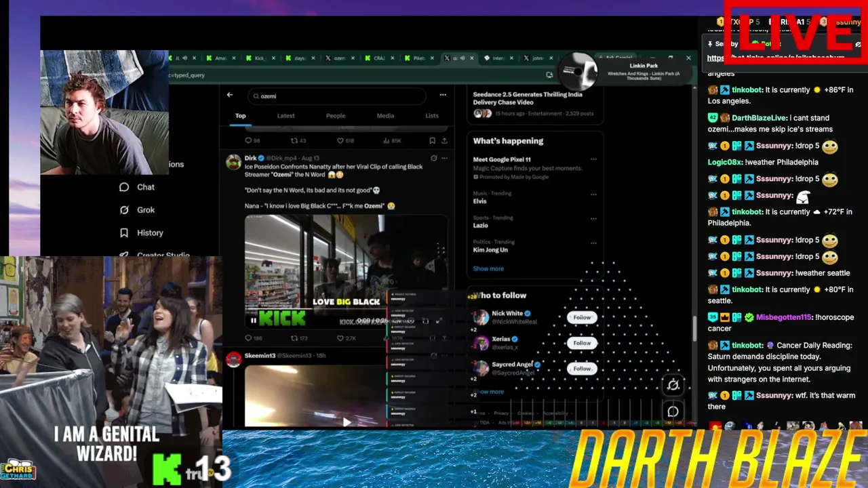Open the more options menu beside the ozemi search
Image resolution: width=868 pixels, height=488 pixels.
[443, 95]
